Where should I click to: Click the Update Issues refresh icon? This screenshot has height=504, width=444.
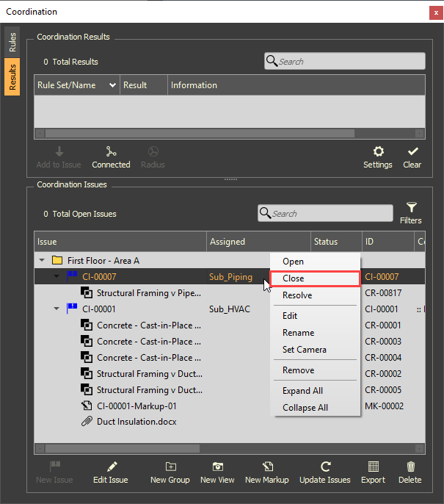[x=325, y=467]
